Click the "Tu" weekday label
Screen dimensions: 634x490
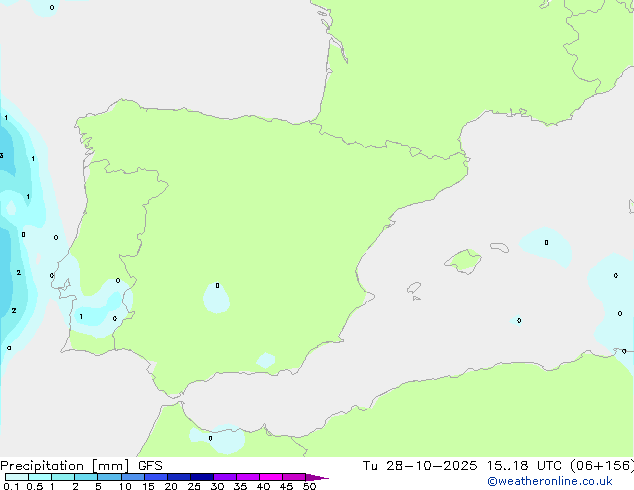(x=370, y=465)
